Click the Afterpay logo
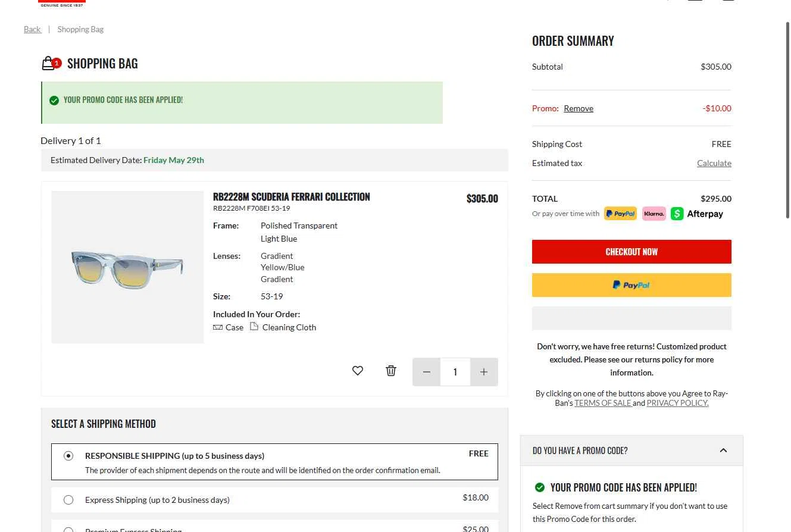 (697, 214)
